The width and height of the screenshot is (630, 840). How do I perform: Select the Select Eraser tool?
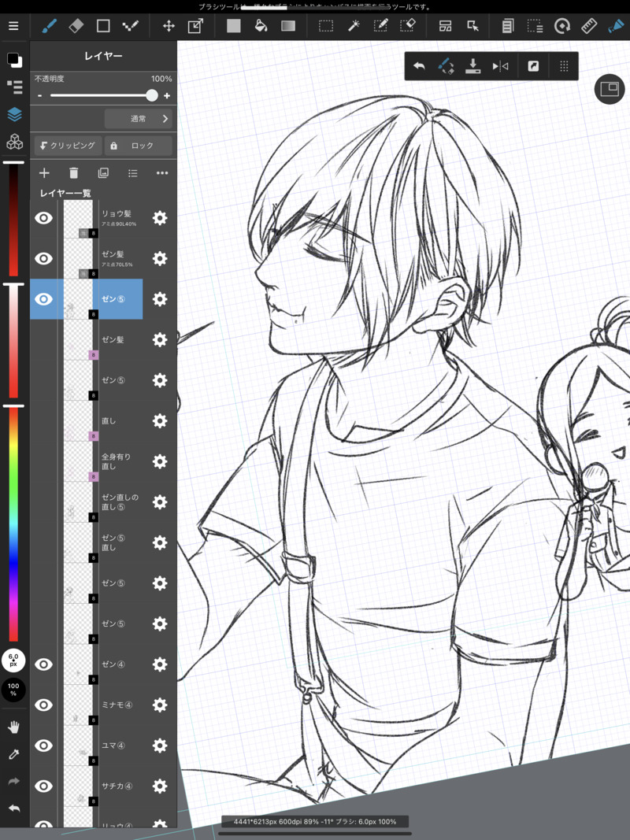(408, 26)
